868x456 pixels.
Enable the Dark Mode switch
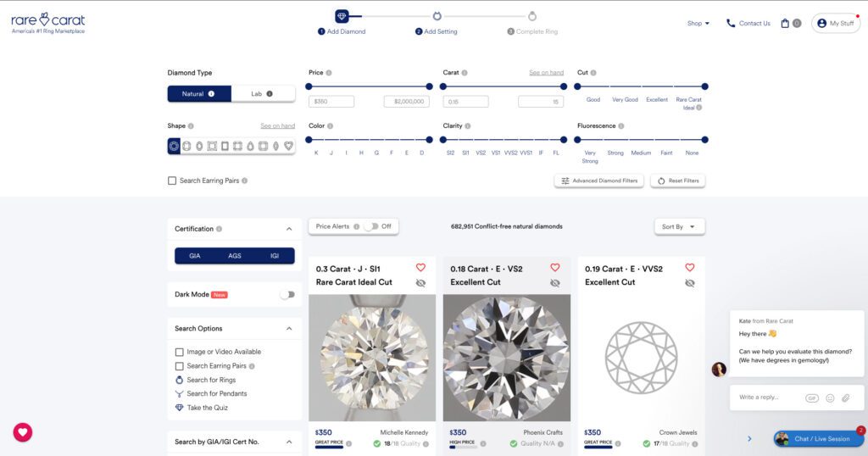287,294
